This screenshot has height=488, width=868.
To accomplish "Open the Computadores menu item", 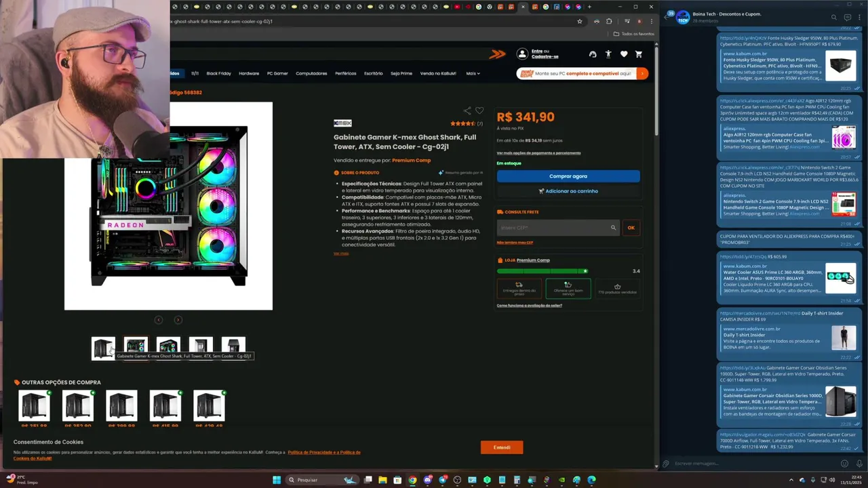I will 311,73.
